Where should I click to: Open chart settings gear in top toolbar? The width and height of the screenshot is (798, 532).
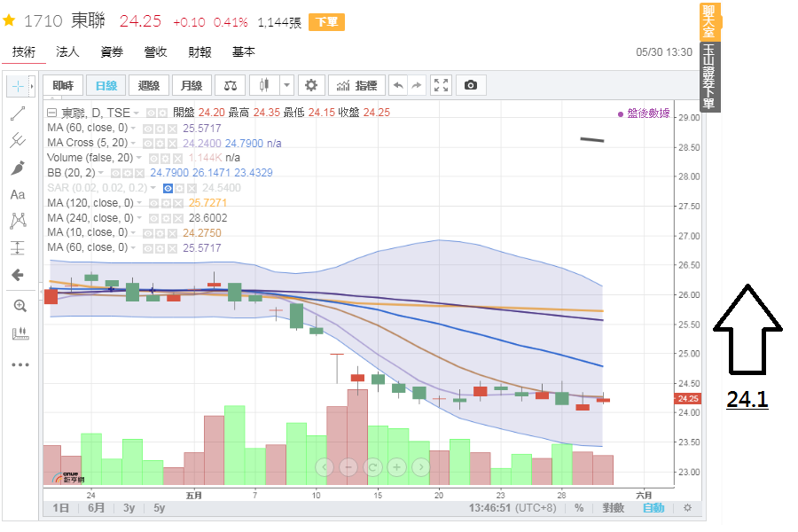click(x=311, y=85)
